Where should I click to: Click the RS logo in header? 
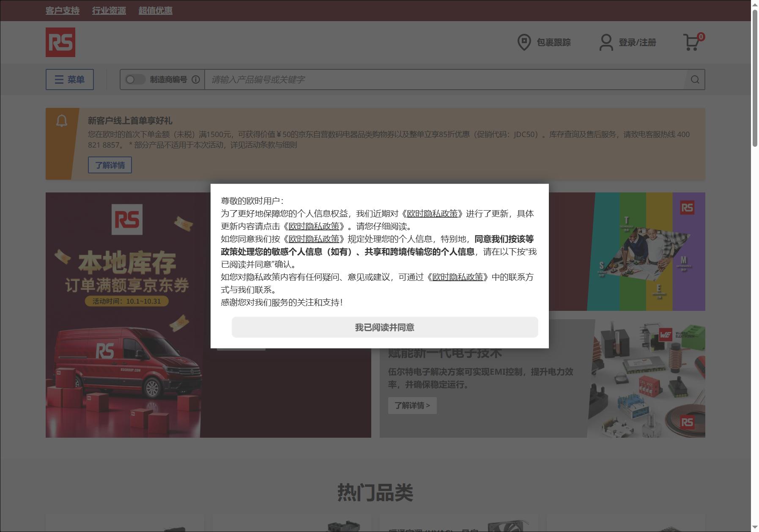[60, 42]
